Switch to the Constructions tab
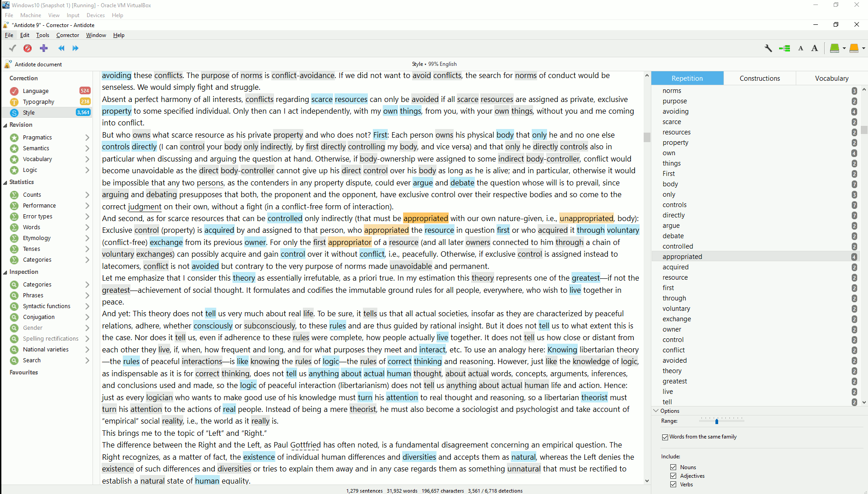Viewport: 868px width, 494px height. pyautogui.click(x=759, y=78)
